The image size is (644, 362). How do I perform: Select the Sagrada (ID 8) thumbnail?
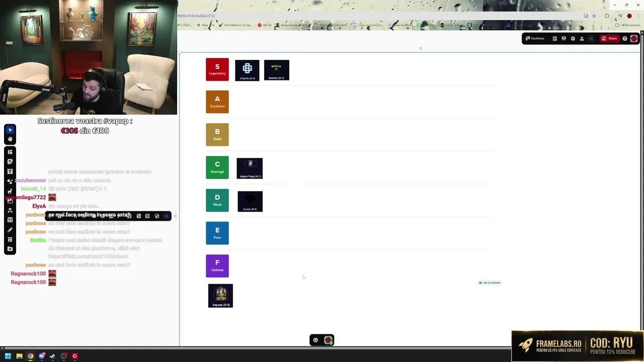tap(220, 296)
